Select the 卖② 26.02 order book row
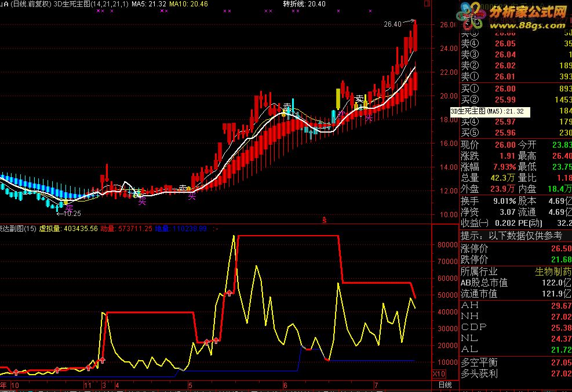 pyautogui.click(x=515, y=65)
